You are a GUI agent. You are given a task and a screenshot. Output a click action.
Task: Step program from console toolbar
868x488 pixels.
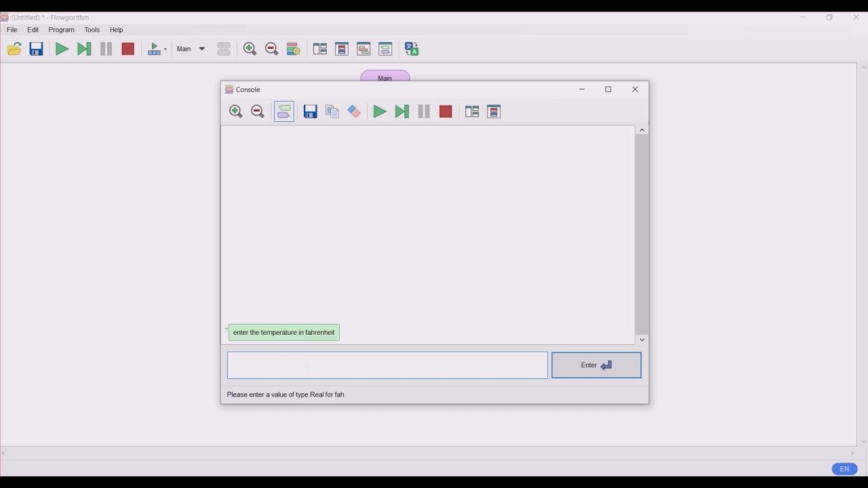[402, 112]
